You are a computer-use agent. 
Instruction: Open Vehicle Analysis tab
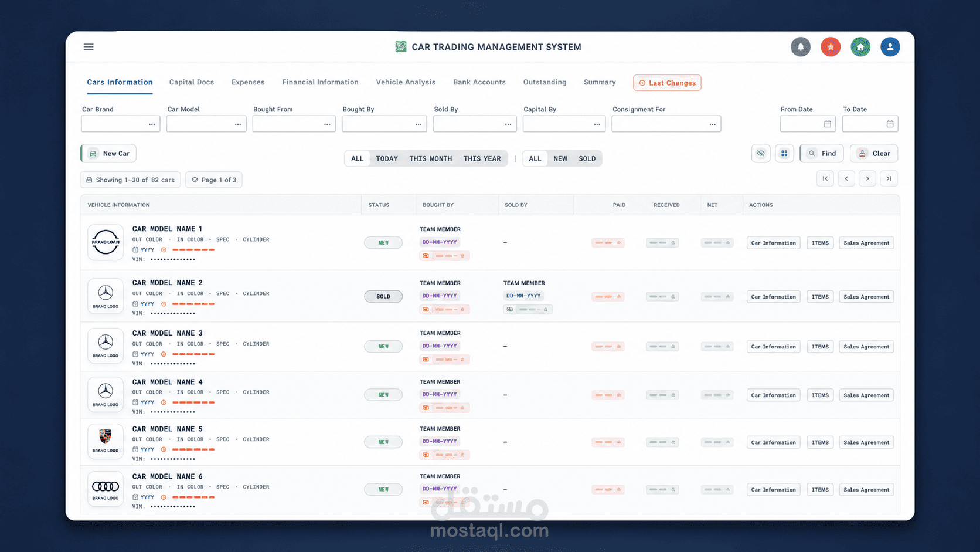[x=406, y=82]
